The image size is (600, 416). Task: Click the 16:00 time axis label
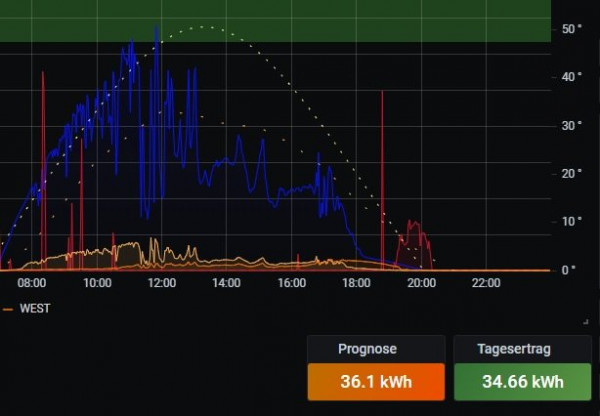tap(291, 284)
